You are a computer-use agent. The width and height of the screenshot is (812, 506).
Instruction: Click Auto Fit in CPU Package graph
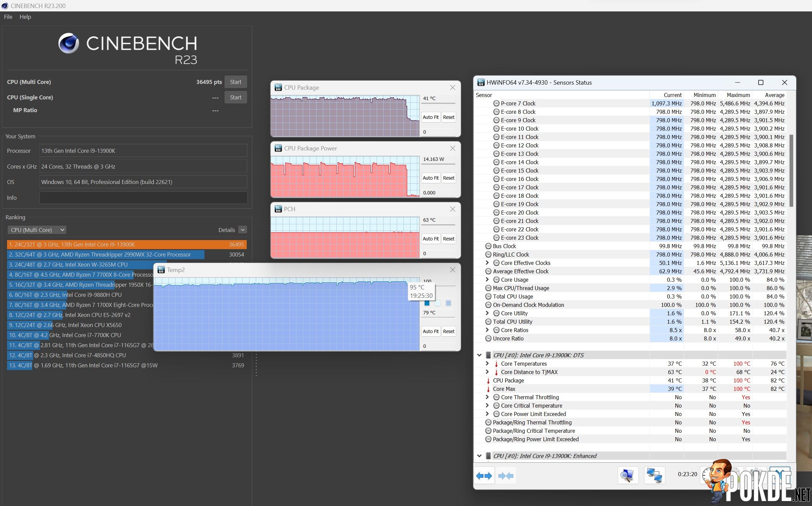(x=431, y=117)
